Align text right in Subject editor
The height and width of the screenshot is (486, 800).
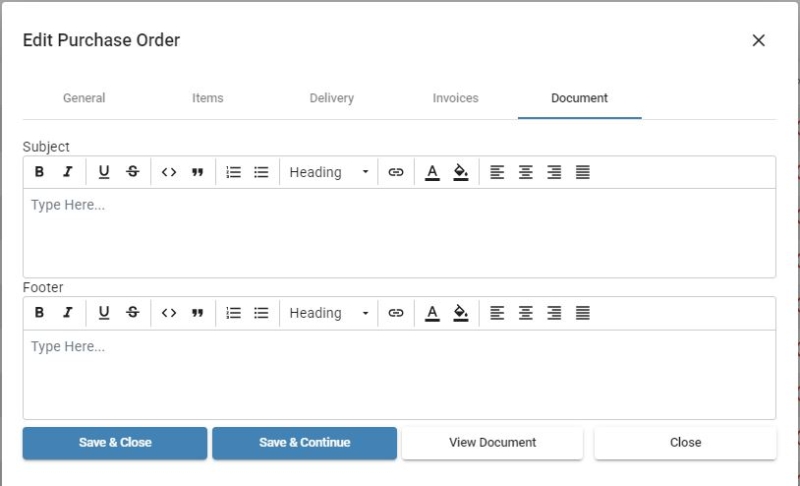click(x=554, y=172)
